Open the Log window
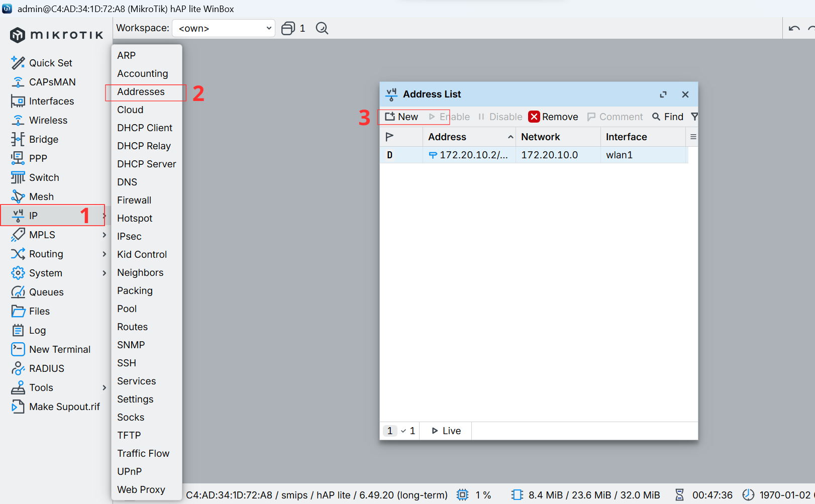 pyautogui.click(x=28, y=330)
